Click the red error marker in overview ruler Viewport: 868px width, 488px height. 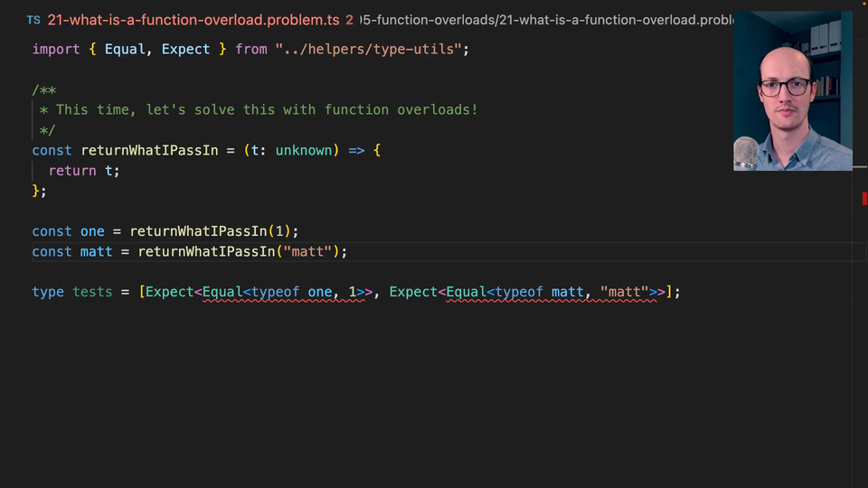coord(864,199)
